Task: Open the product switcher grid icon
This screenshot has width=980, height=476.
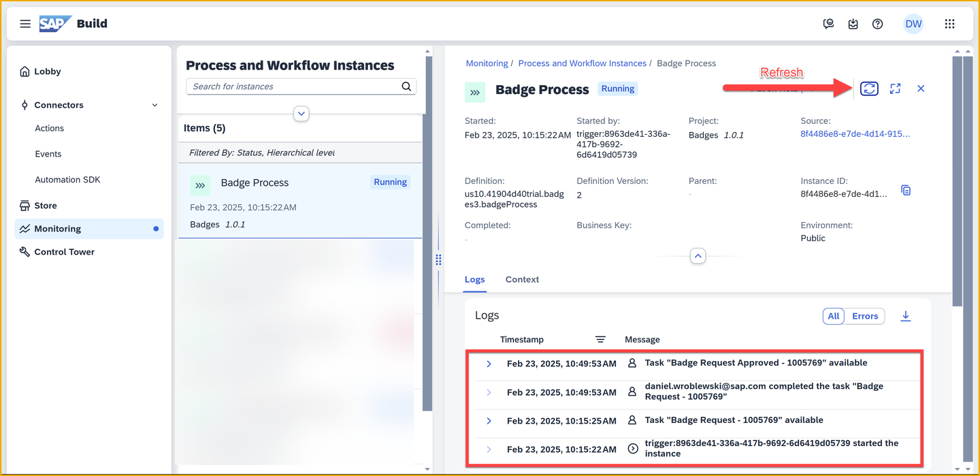Action: tap(949, 24)
